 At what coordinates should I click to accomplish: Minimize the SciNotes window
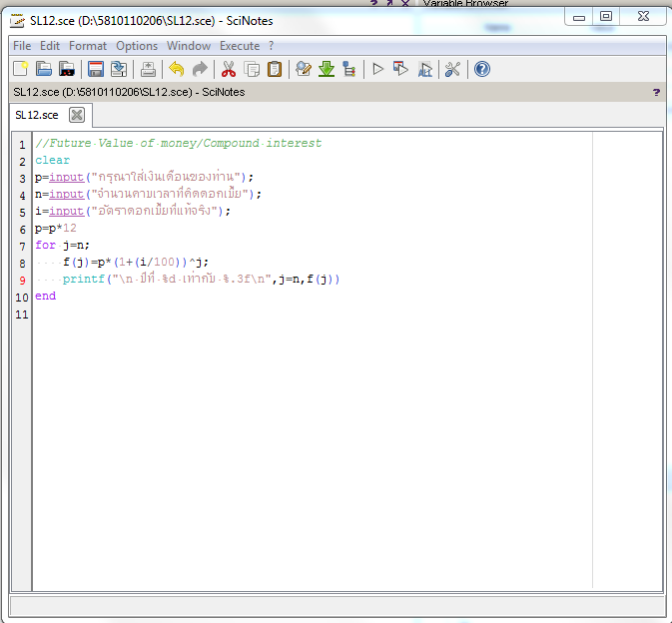tap(579, 18)
